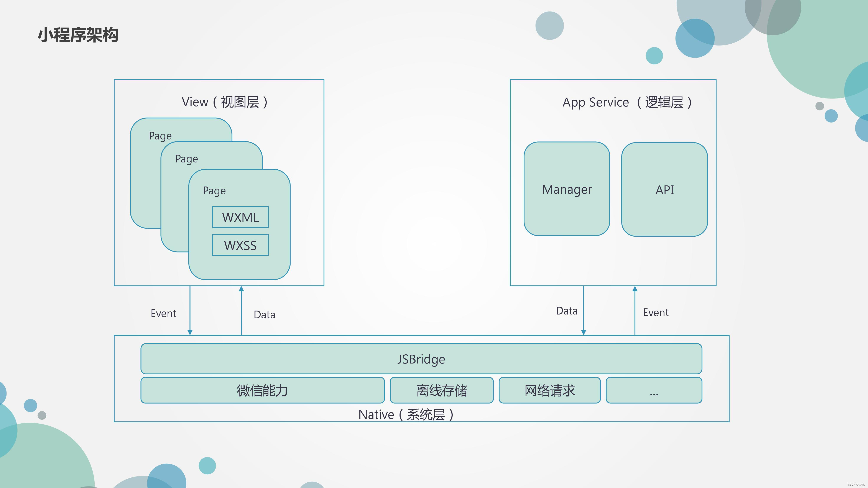Click the 网络请求 block
Image resolution: width=868 pixels, height=488 pixels.
(x=550, y=390)
